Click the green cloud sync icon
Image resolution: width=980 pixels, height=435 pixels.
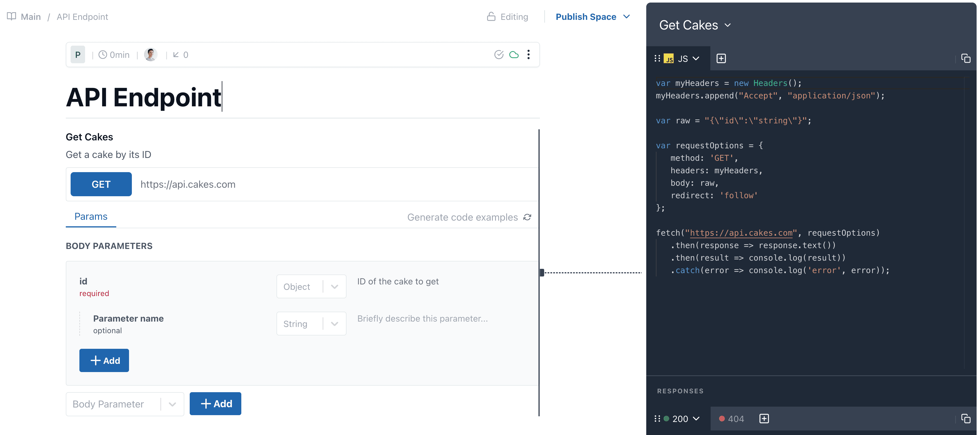pyautogui.click(x=514, y=55)
